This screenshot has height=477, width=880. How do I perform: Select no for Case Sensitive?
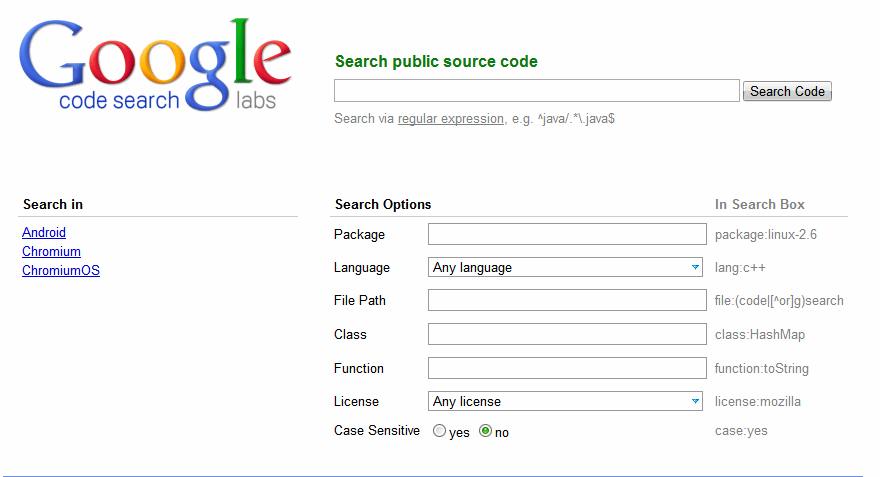pos(486,432)
